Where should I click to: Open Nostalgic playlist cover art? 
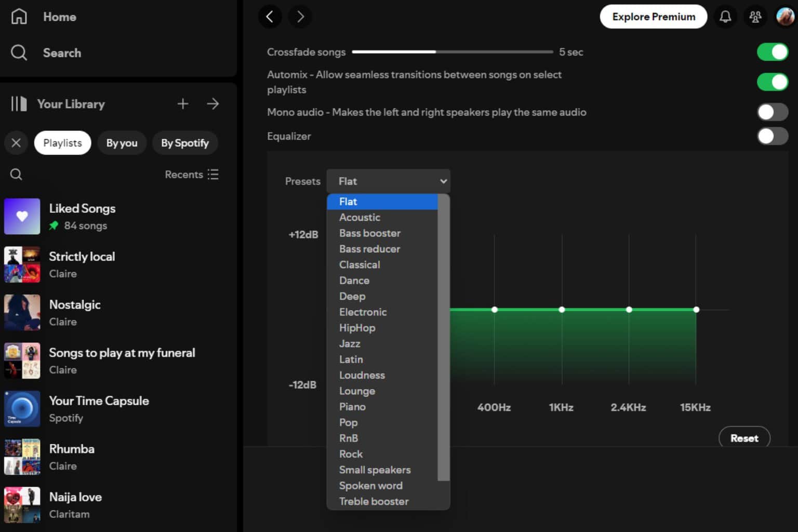pos(22,313)
